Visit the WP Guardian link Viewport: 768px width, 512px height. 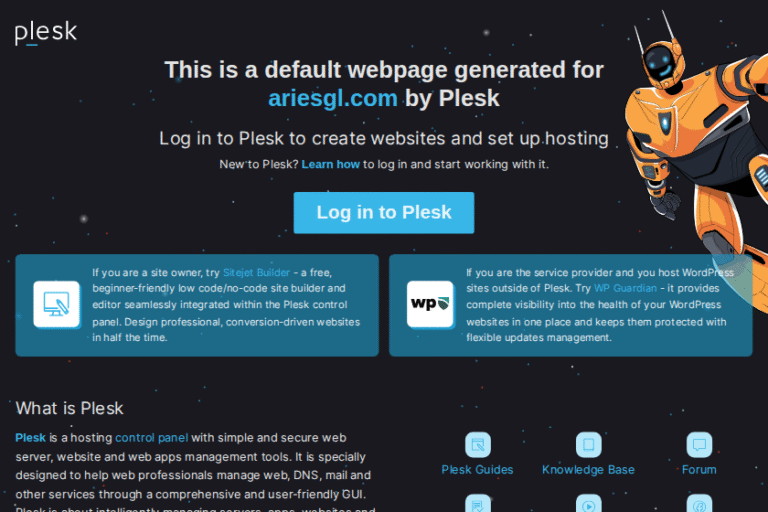(x=625, y=288)
